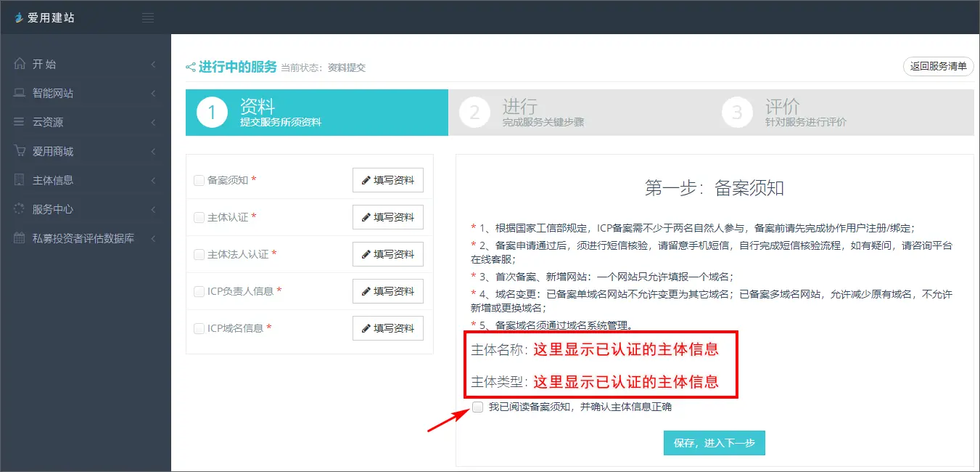The image size is (980, 472).
Task: Click 保存，进入下一步 button
Action: tap(714, 443)
